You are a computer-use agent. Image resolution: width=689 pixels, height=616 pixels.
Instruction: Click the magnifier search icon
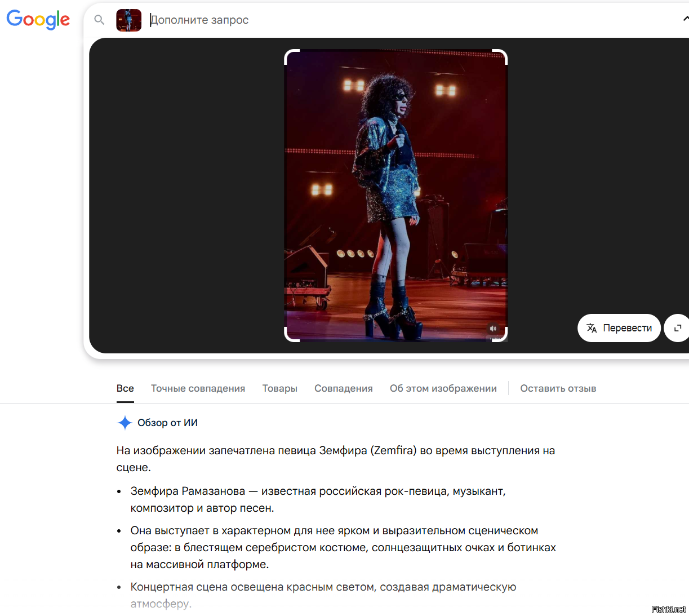point(100,20)
